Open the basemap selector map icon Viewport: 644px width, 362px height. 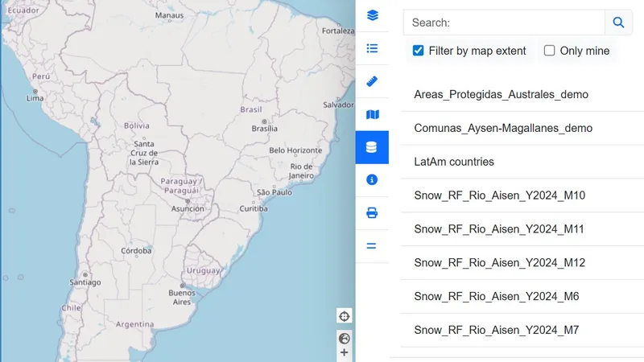click(372, 114)
